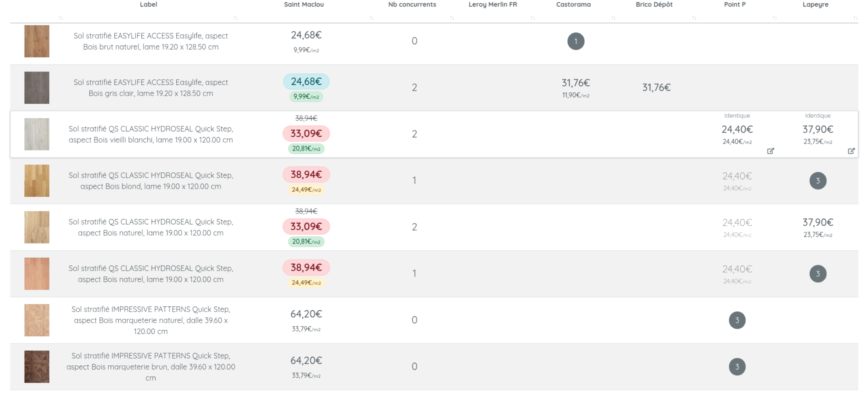Click the sort arrows for Saint Maclou column
This screenshot has height=394, width=868.
(371, 18)
